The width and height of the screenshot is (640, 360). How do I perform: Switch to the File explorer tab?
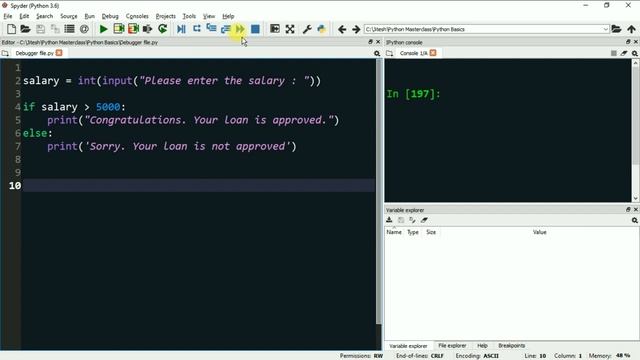pyautogui.click(x=452, y=345)
